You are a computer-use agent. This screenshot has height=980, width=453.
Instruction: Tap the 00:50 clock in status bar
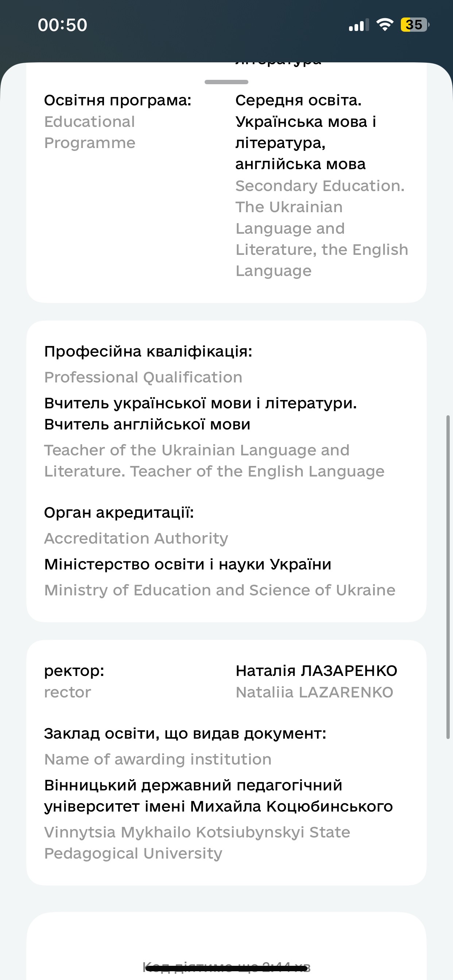62,25
